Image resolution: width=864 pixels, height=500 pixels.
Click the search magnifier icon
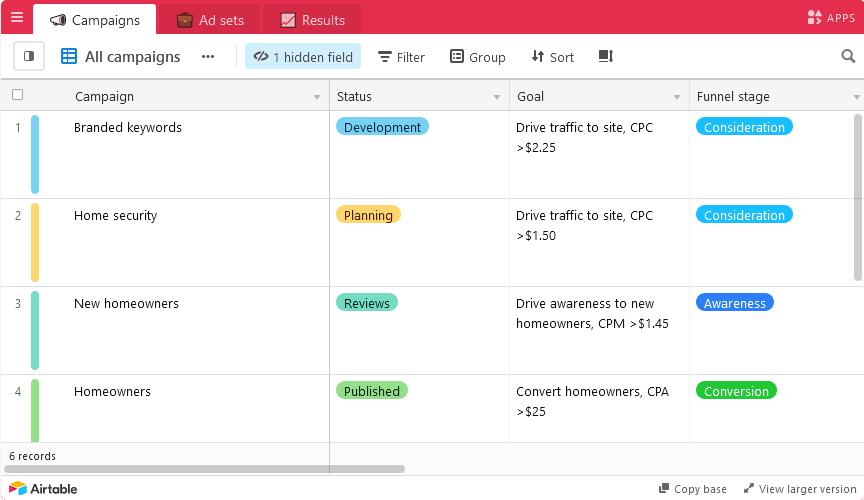coord(848,56)
